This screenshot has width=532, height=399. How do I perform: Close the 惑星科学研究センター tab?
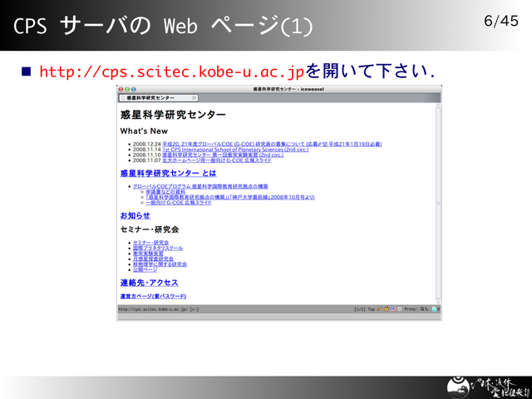193,97
